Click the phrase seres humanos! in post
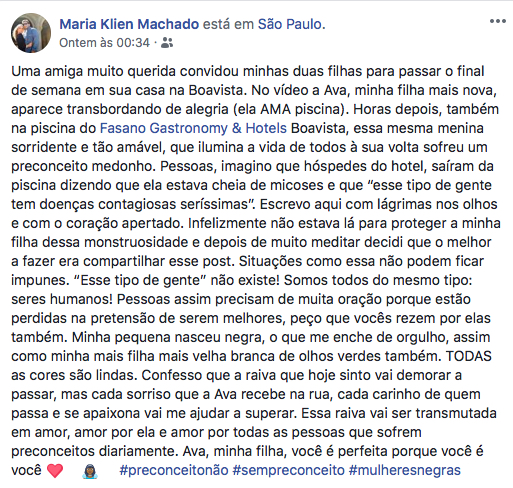Image resolution: width=513 pixels, height=488 pixels. point(62,299)
